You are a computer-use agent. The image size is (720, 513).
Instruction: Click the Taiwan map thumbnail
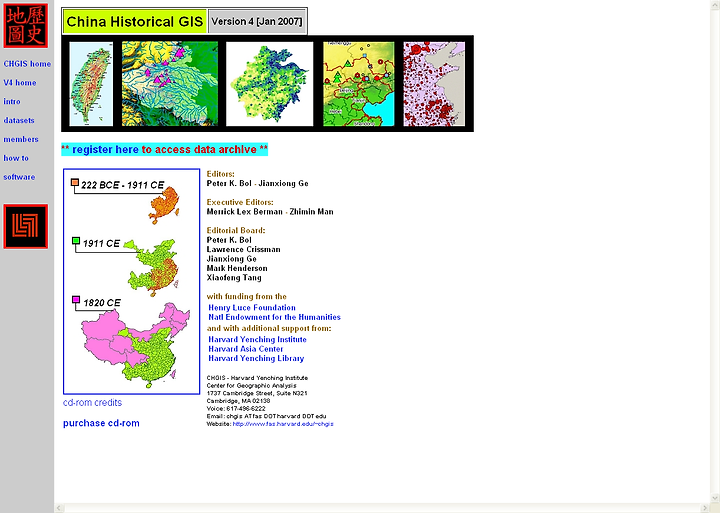click(91, 84)
